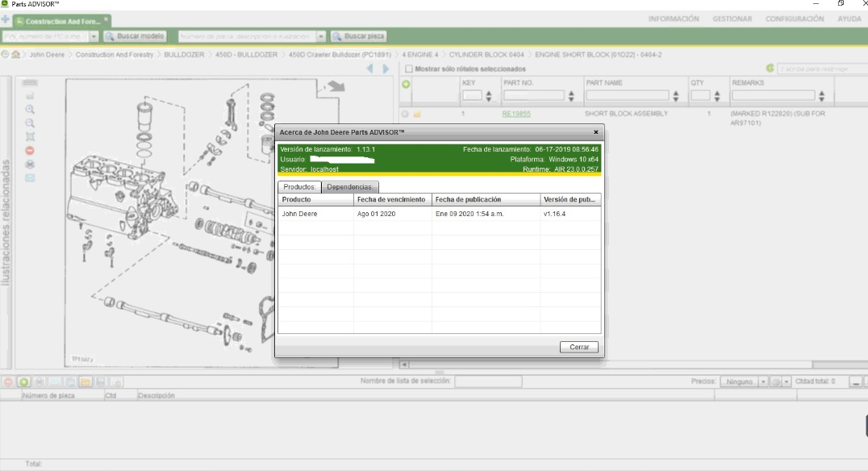Image resolution: width=868 pixels, height=471 pixels.
Task: Open the history clock icon in breadcrumb
Action: (5, 54)
